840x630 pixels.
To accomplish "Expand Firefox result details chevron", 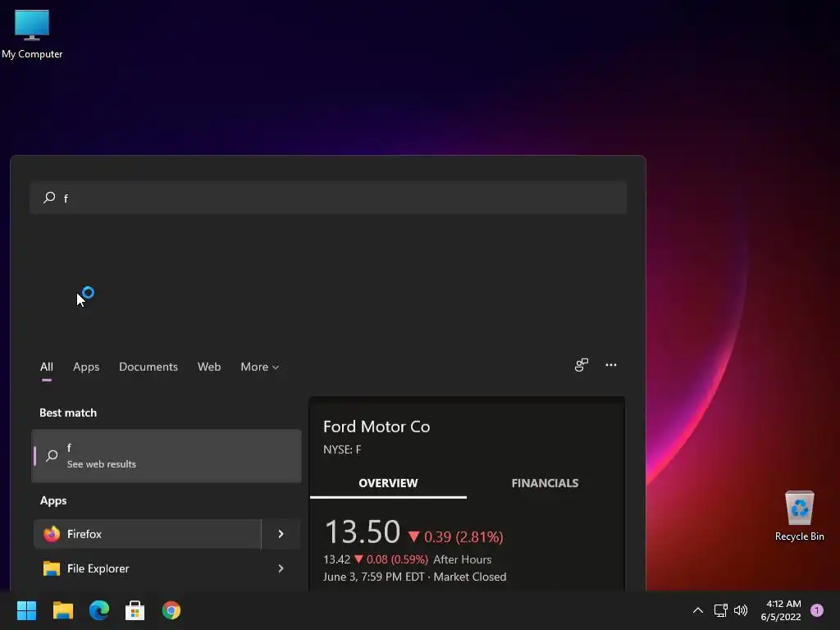I will pos(281,534).
